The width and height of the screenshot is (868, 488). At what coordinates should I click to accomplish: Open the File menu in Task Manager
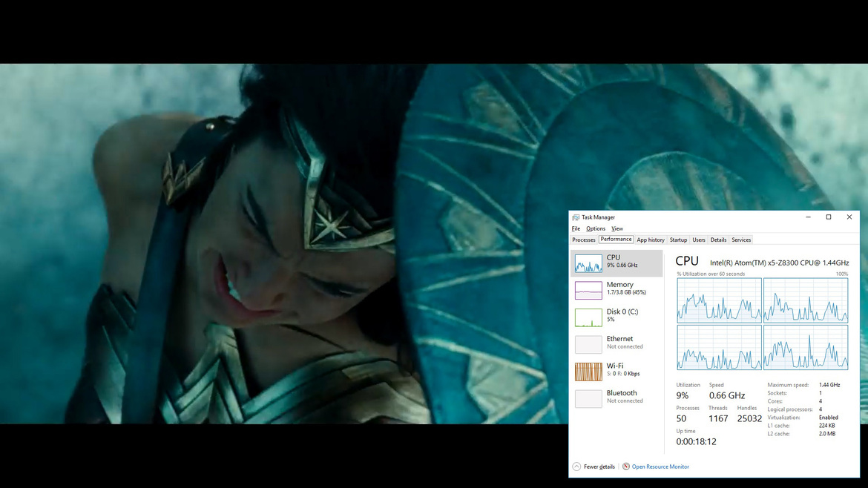point(576,228)
